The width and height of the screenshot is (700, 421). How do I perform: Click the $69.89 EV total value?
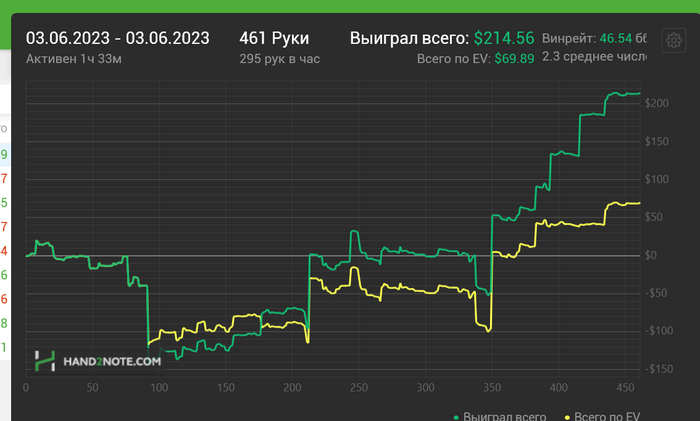tap(514, 58)
